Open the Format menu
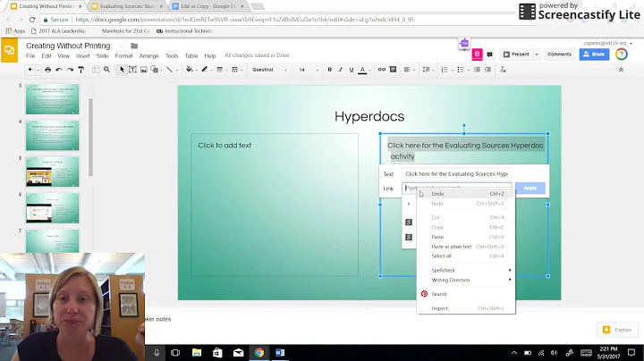 pos(123,55)
